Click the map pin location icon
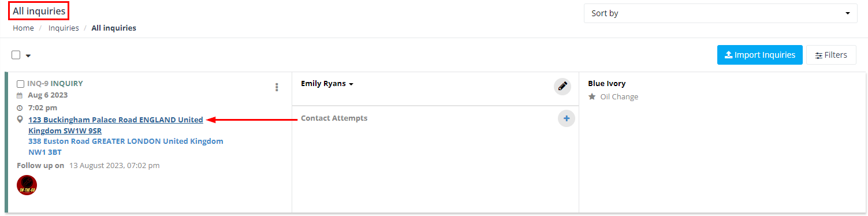Viewport: 868px width, 216px height. [x=20, y=120]
